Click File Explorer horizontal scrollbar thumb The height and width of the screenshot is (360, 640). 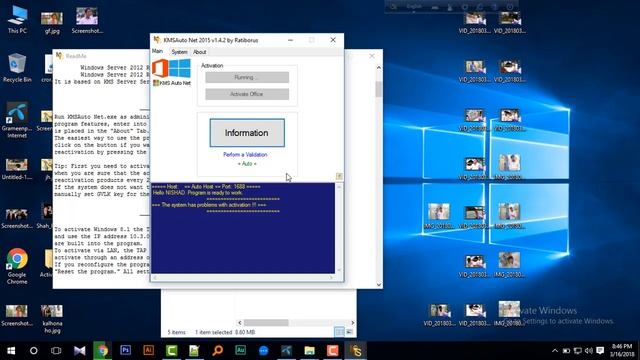[x=267, y=322]
